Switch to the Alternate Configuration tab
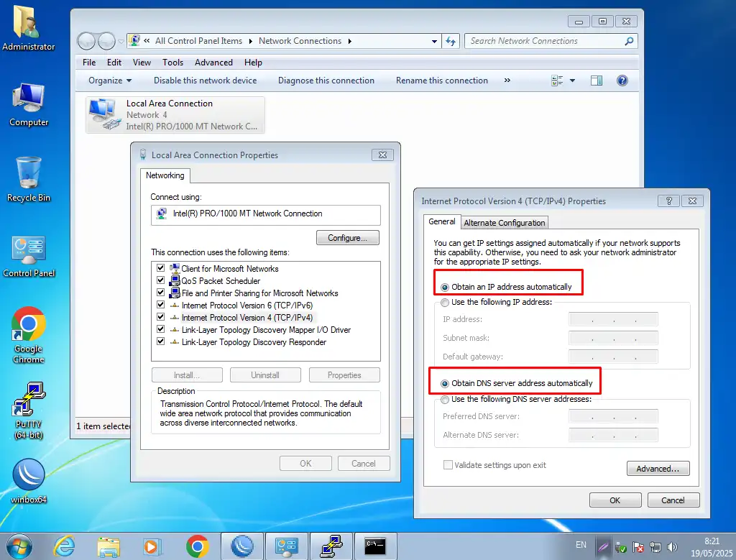The height and width of the screenshot is (560, 736). point(505,223)
